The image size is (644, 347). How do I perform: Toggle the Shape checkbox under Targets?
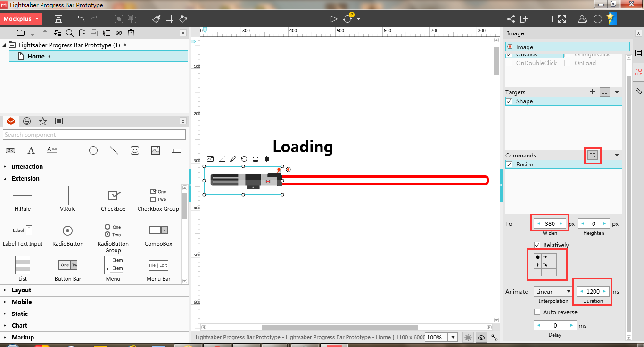pos(509,101)
